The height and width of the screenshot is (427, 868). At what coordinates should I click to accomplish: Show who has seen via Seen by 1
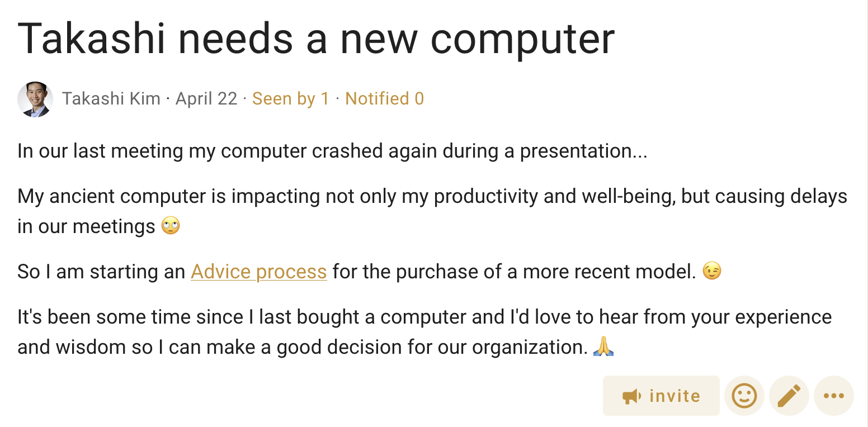click(291, 99)
